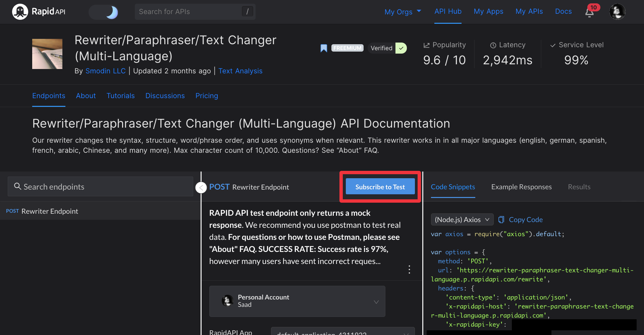Click the RapidAPI logo
The image size is (644, 335).
pos(39,12)
